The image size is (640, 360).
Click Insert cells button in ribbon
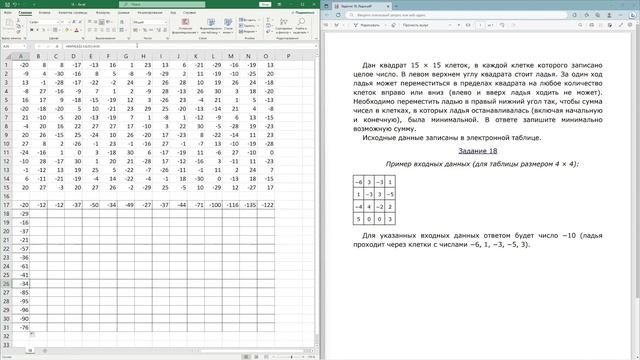click(x=248, y=20)
